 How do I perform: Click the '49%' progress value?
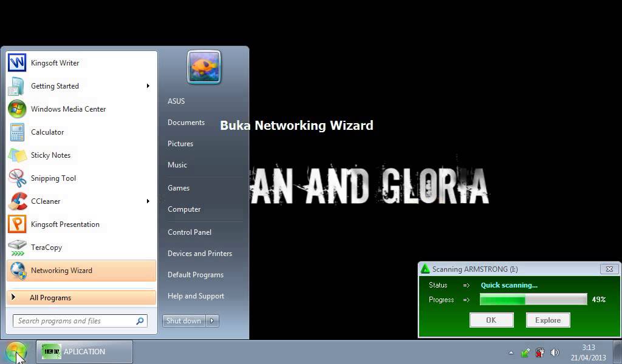(x=599, y=300)
